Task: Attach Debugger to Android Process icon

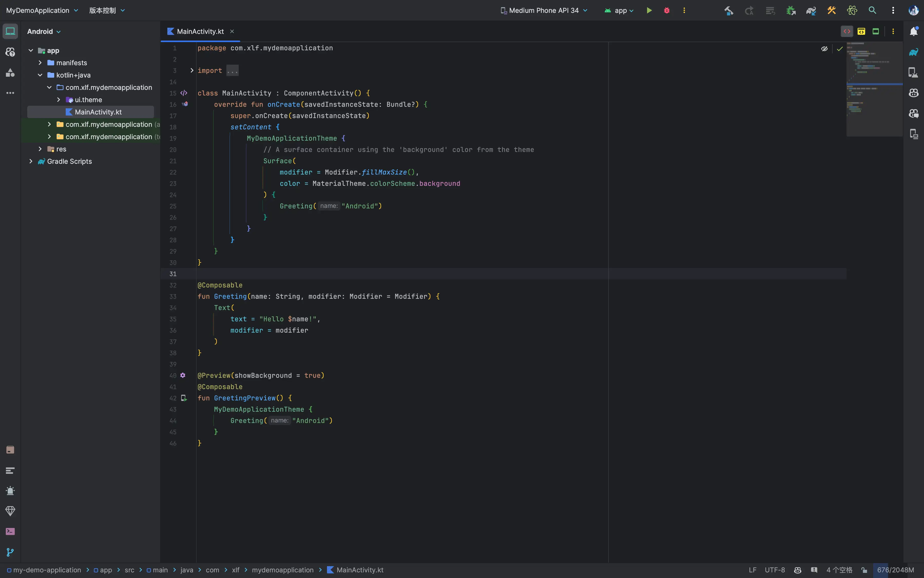Action: [791, 10]
